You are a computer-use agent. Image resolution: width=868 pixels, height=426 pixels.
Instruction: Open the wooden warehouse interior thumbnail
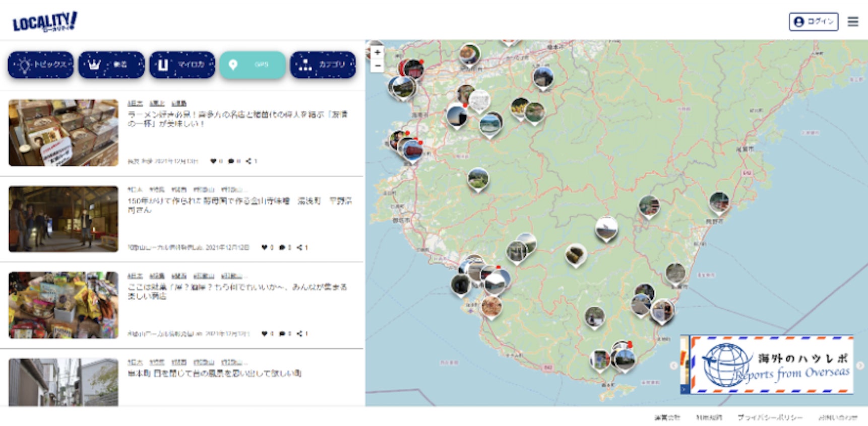[64, 219]
